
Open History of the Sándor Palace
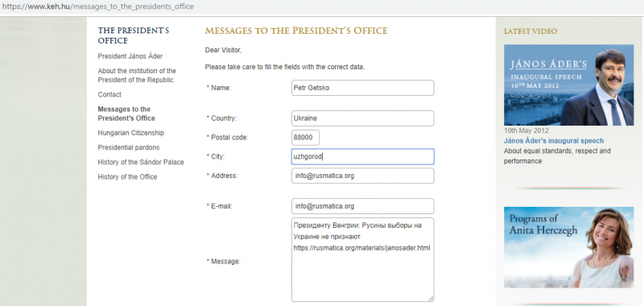point(141,162)
